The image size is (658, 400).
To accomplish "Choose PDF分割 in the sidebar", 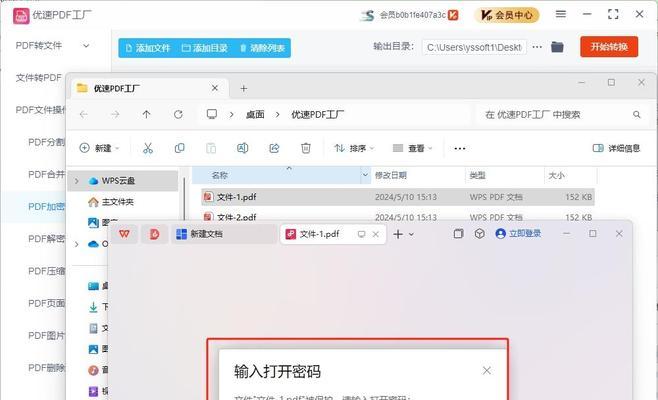I will point(47,142).
